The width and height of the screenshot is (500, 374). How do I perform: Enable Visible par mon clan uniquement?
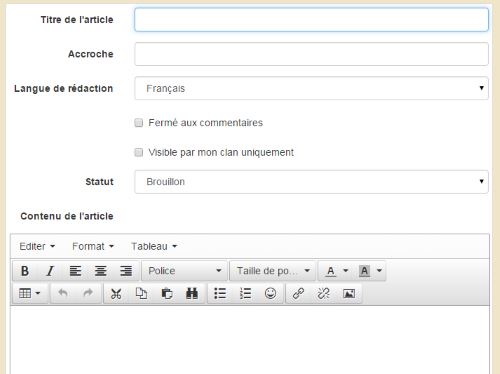tap(139, 152)
